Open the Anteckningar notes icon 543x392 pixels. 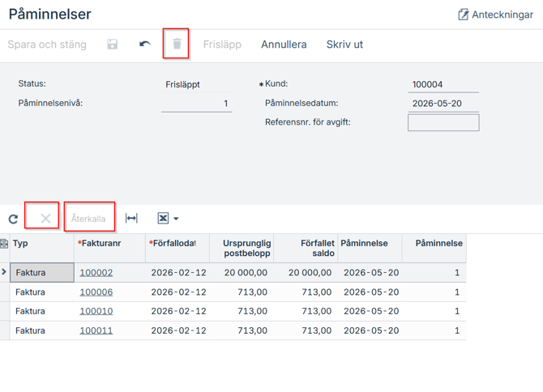tap(463, 15)
